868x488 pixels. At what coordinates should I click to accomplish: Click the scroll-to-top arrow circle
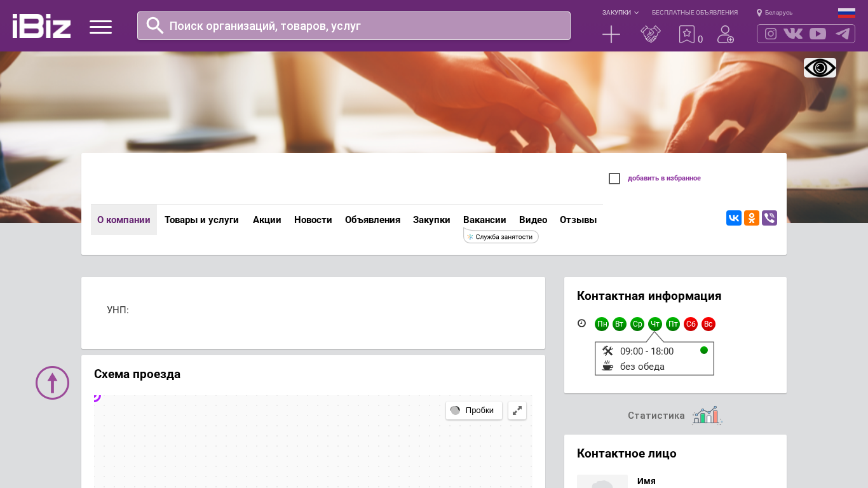52,383
